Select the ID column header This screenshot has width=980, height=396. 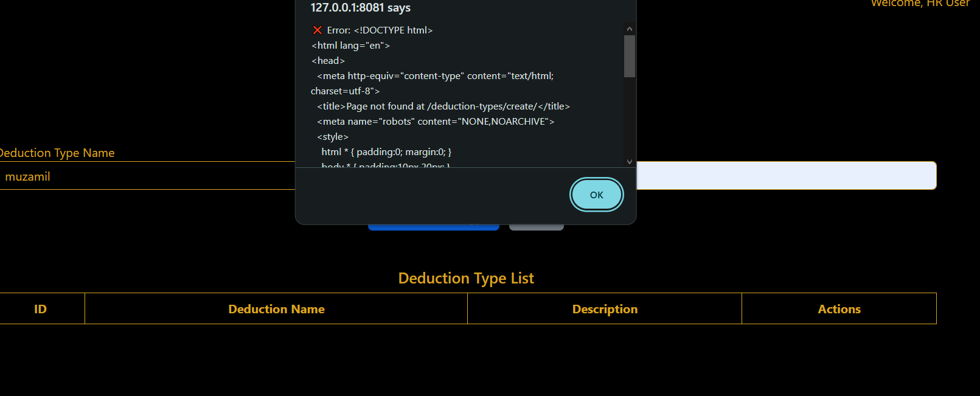40,309
